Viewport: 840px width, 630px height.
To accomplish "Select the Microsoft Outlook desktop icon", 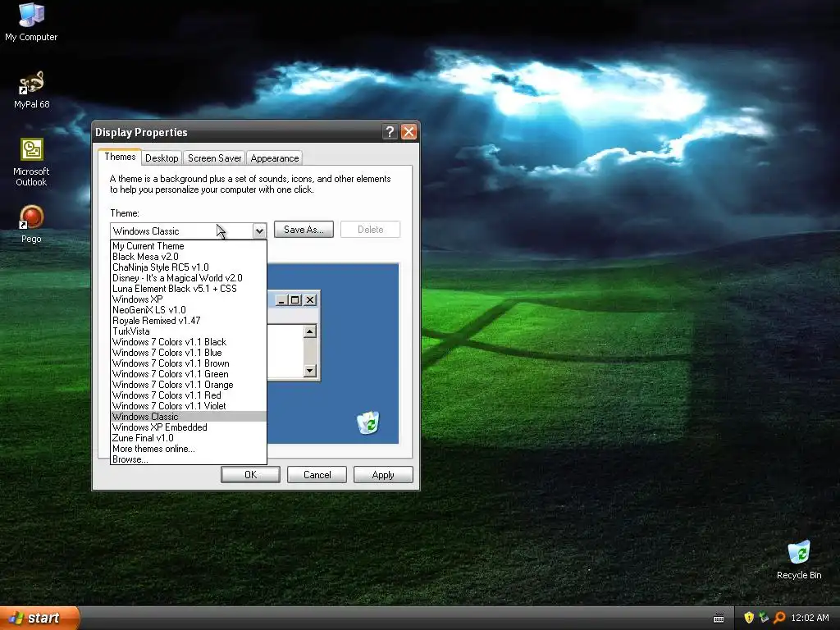I will coord(31,162).
